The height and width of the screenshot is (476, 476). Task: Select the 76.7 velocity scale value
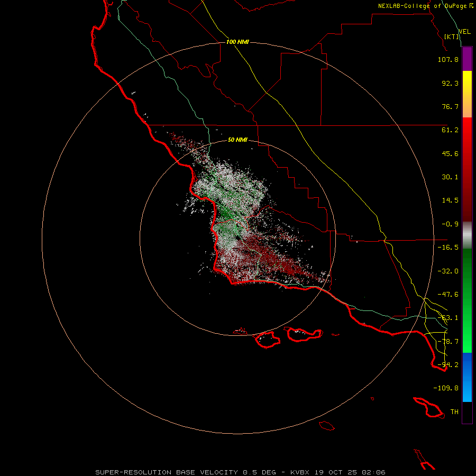point(450,106)
